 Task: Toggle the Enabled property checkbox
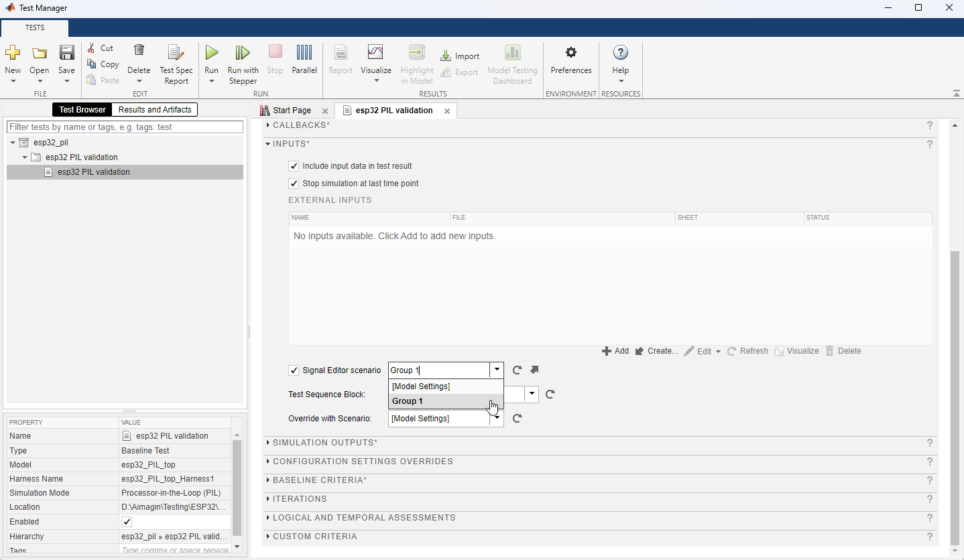127,522
